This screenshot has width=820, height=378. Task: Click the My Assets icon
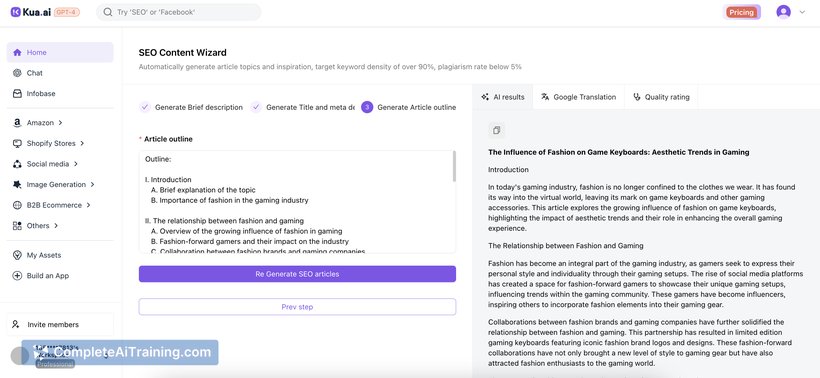click(17, 255)
